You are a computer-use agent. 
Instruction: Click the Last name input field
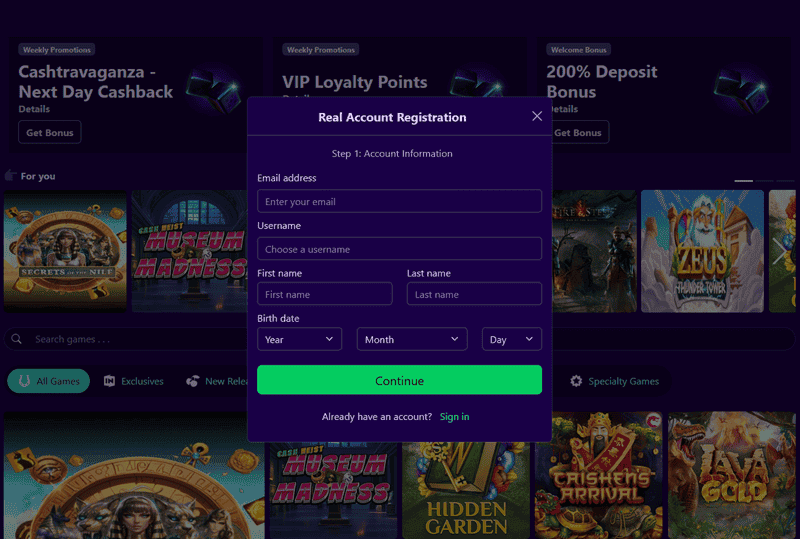(474, 294)
